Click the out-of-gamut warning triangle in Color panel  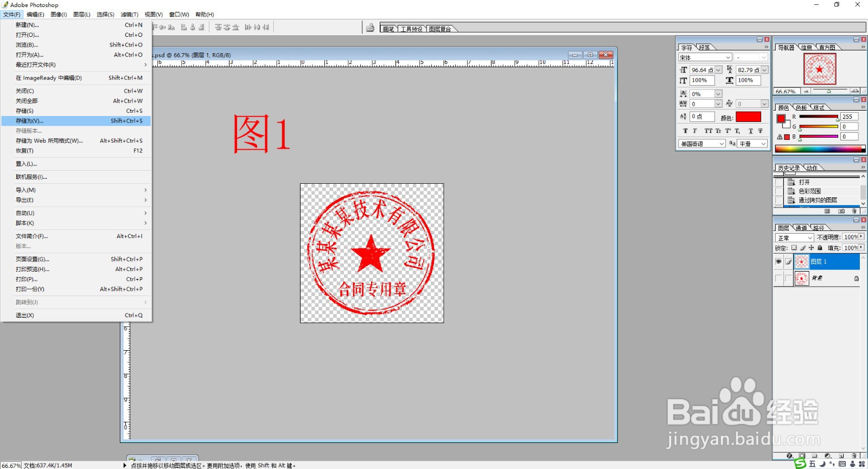[780, 137]
